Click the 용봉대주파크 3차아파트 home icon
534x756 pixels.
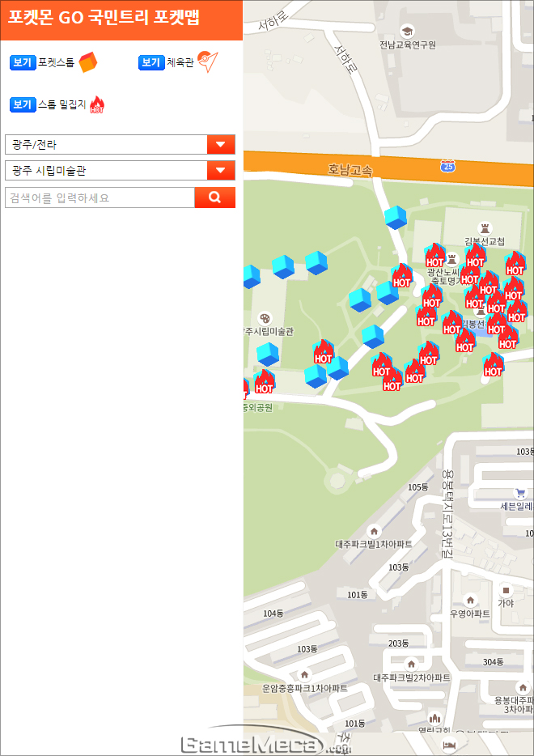pyautogui.click(x=523, y=687)
